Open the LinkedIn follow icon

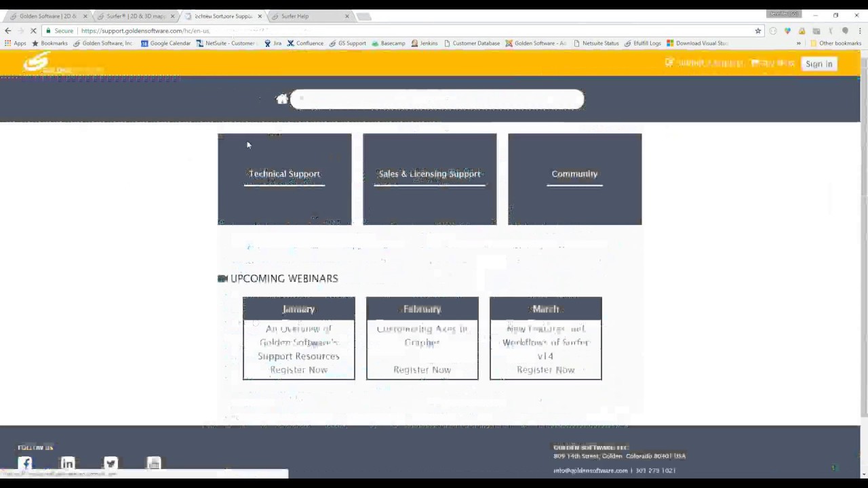click(68, 464)
